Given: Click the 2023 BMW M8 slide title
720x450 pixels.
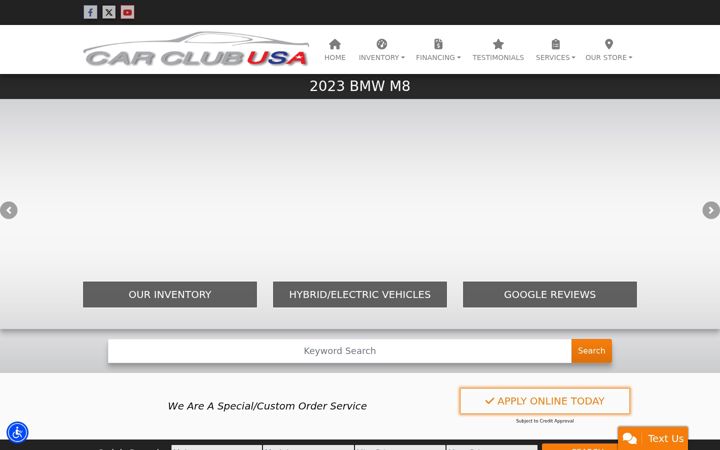Looking at the screenshot, I should (360, 86).
